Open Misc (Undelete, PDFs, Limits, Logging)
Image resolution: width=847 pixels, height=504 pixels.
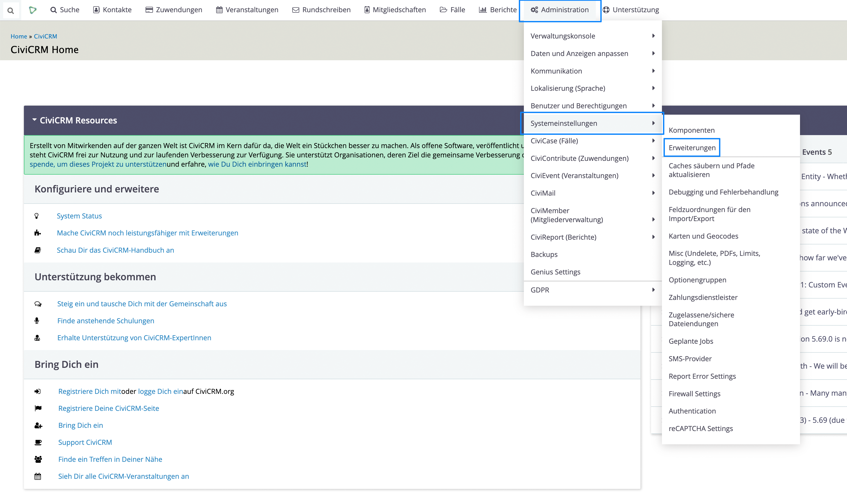tap(730, 258)
